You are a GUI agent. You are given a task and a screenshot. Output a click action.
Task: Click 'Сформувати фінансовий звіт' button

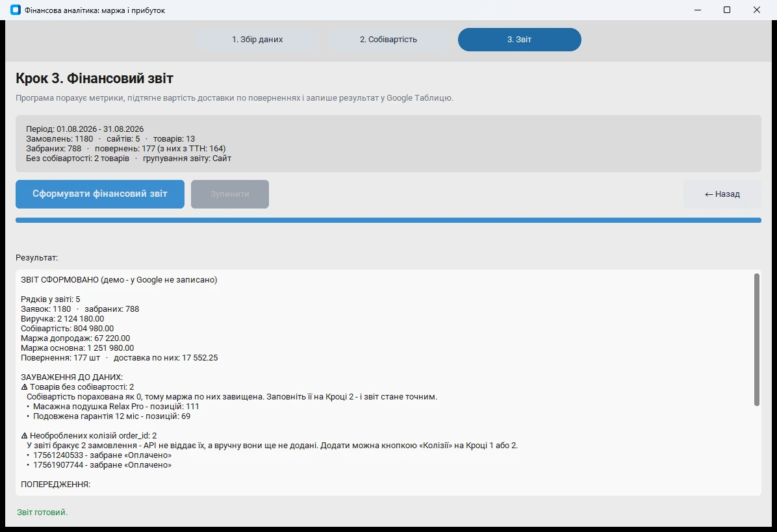click(100, 194)
